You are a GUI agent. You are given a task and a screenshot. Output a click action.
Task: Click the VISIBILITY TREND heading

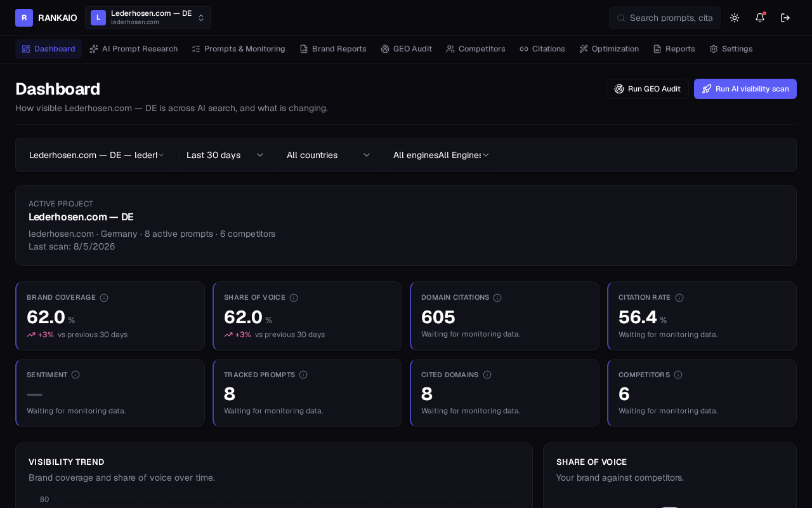(67, 462)
